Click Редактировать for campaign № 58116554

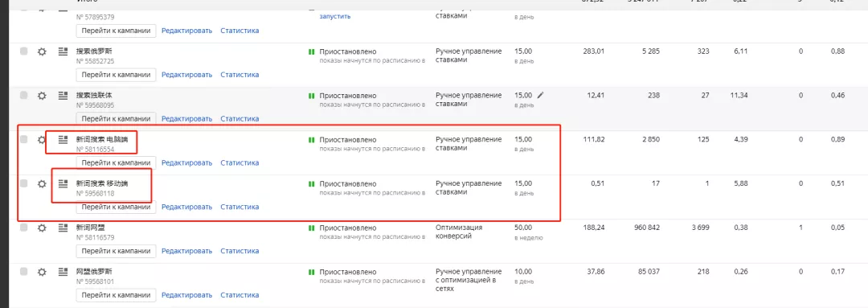coord(187,163)
